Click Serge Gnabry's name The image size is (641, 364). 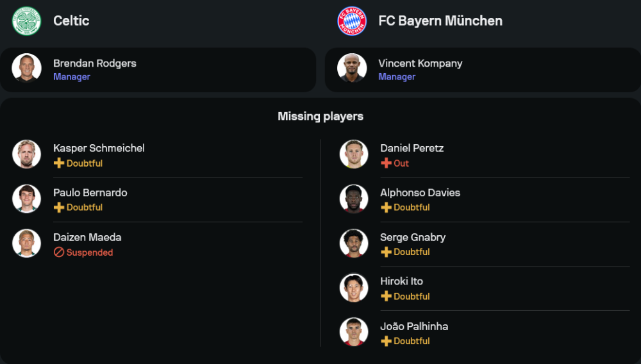coord(413,237)
